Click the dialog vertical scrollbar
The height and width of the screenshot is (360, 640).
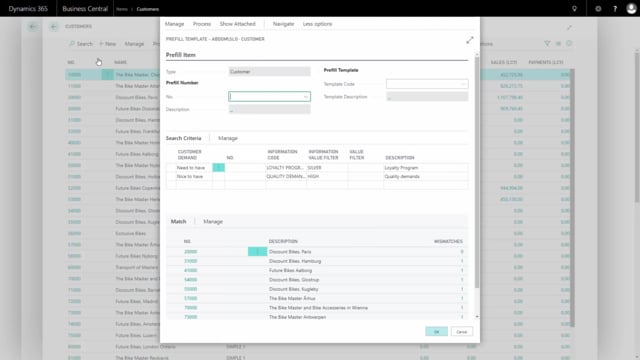[476, 171]
